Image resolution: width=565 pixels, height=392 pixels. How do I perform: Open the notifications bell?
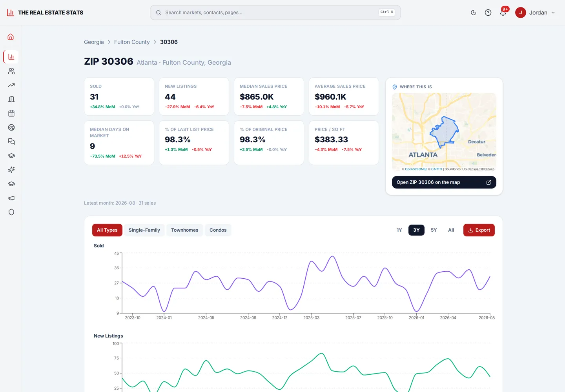(x=503, y=13)
